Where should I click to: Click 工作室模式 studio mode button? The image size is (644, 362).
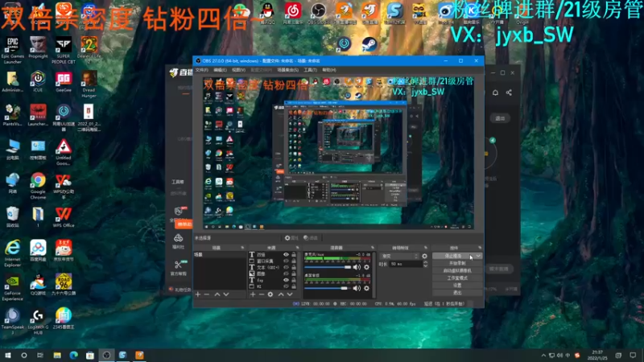(x=457, y=278)
